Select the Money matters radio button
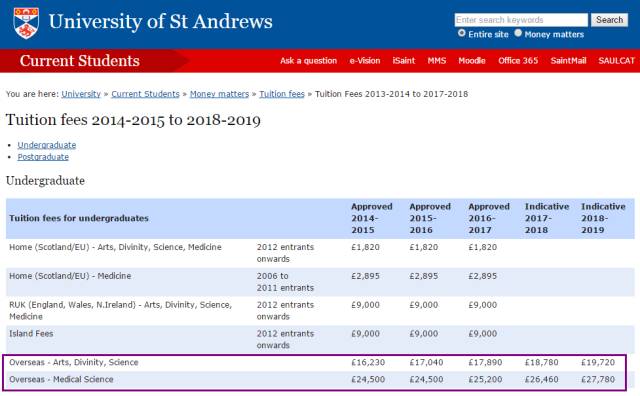 [x=518, y=33]
